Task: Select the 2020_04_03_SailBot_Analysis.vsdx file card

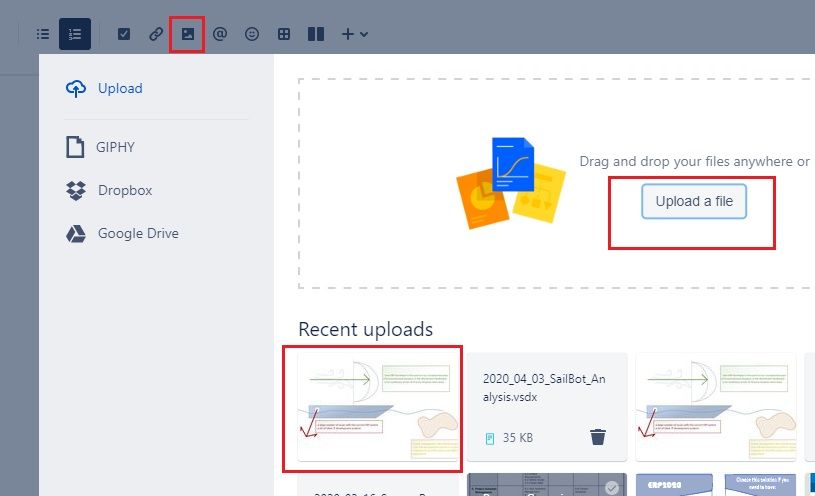Action: (x=547, y=407)
